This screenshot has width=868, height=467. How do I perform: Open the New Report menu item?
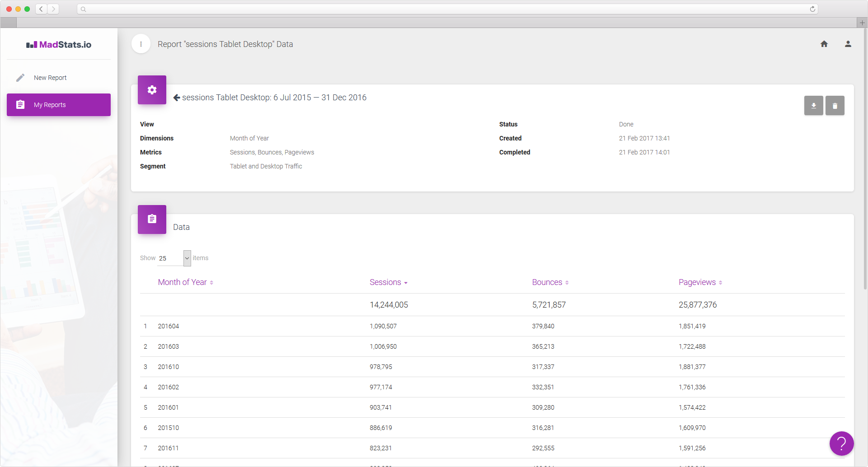tap(50, 78)
